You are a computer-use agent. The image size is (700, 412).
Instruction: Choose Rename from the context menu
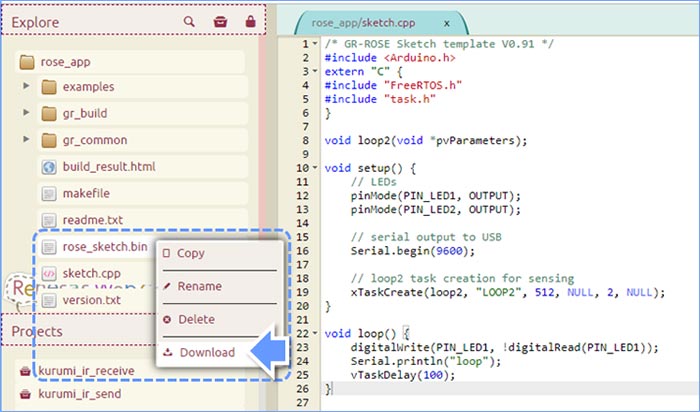(x=199, y=286)
